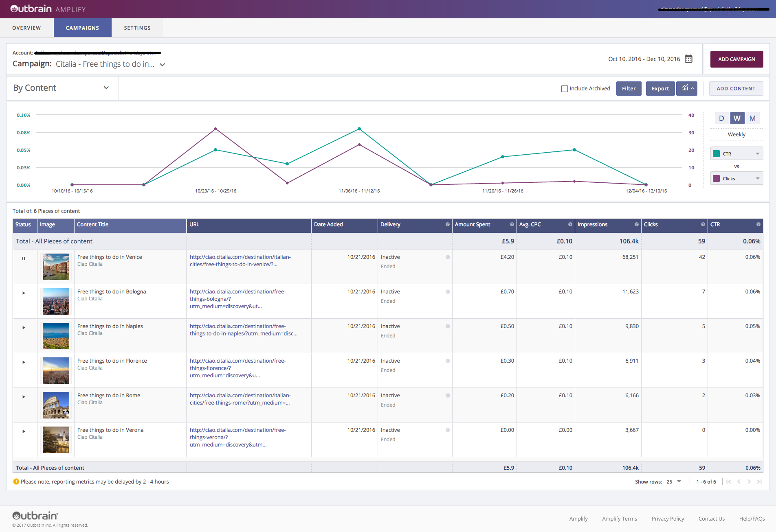Open the Verona content URL link

[238, 437]
